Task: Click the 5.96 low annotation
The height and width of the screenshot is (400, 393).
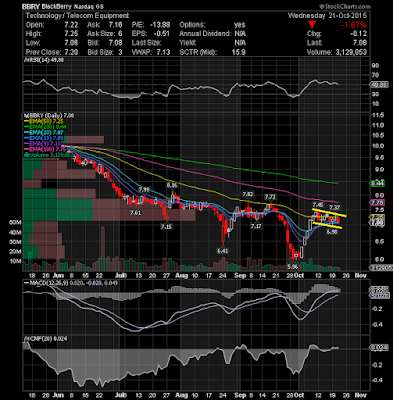Action: coord(293,267)
